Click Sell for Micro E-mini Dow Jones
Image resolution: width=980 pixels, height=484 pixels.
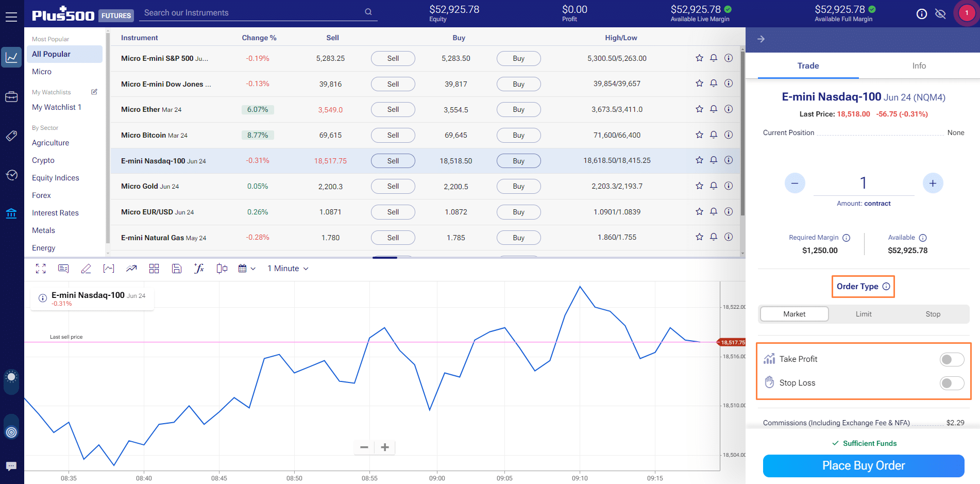click(x=393, y=84)
